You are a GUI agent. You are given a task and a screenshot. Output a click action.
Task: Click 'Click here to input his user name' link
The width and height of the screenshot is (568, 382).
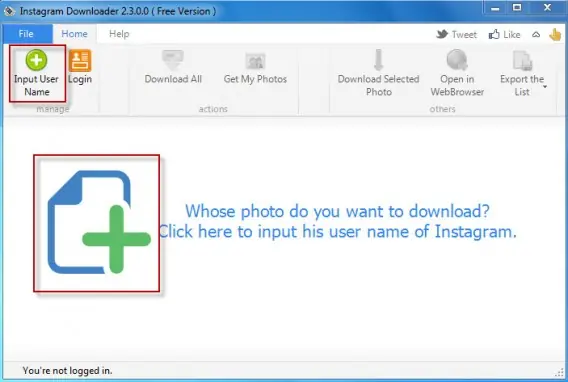(x=337, y=231)
